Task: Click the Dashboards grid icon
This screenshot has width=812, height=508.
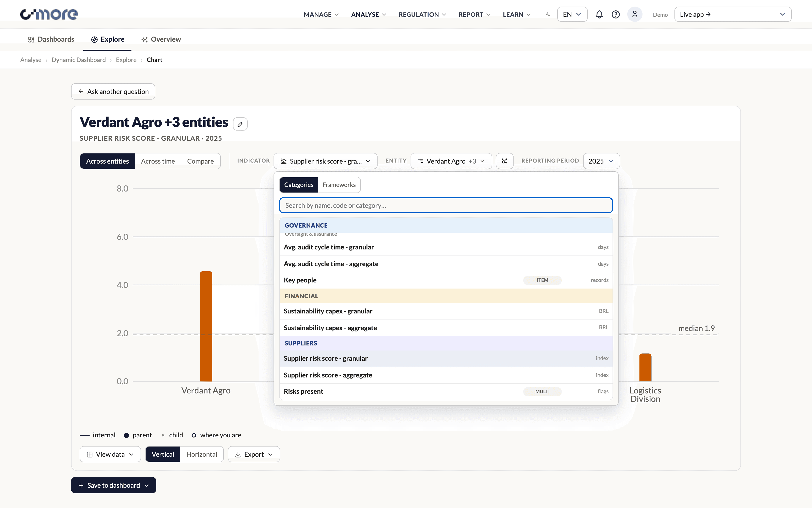Action: (x=31, y=40)
